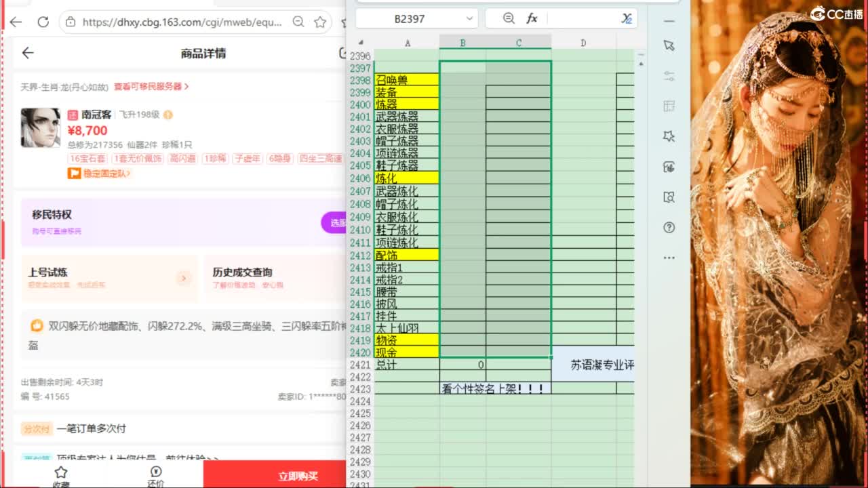Open the help question mark icon
This screenshot has height=488, width=868.
point(669,227)
